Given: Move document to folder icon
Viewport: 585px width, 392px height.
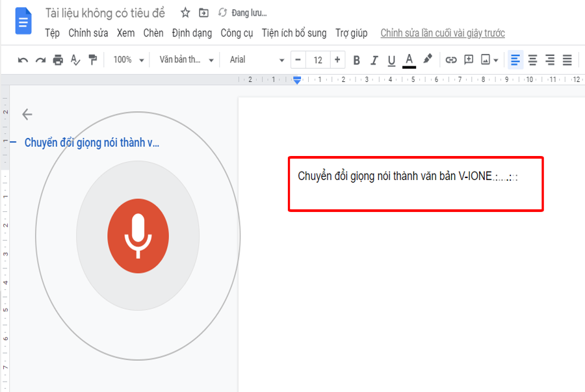Looking at the screenshot, I should (203, 13).
